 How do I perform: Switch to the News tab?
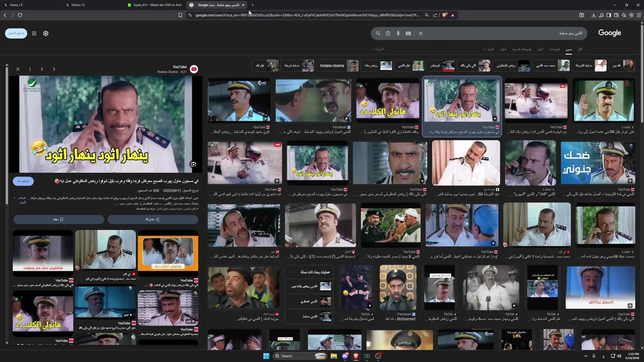point(540,49)
